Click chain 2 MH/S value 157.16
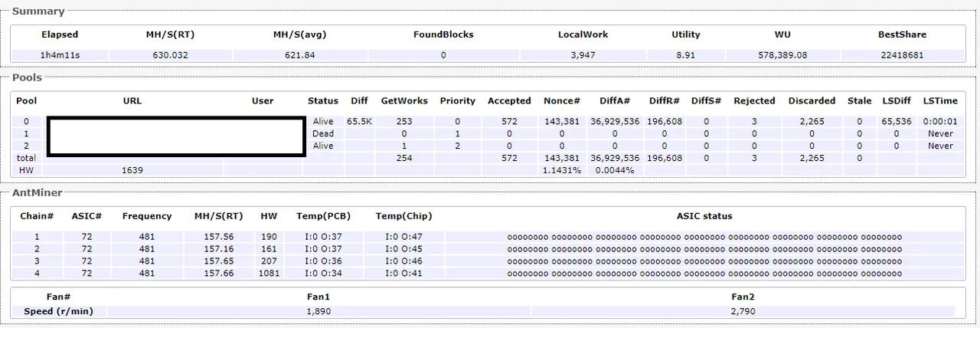 click(x=219, y=249)
